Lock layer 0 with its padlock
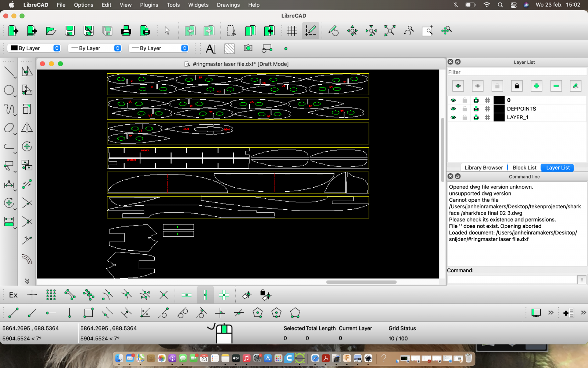 coord(465,100)
